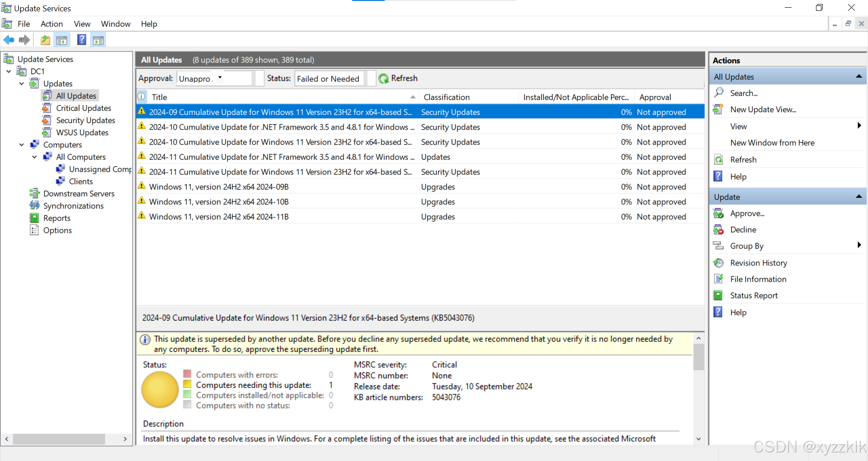
Task: Open the Approval filter dropdown
Action: click(220, 78)
